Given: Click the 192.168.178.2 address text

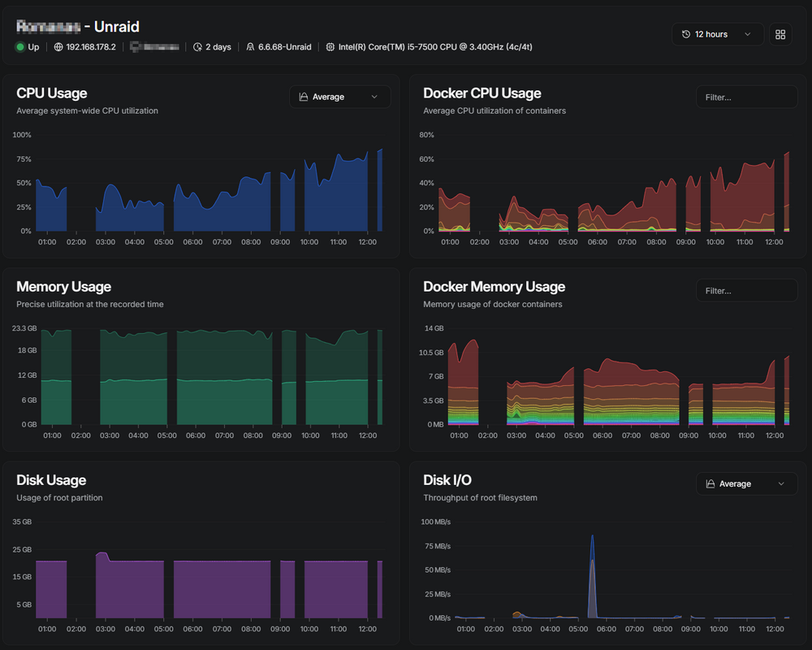Looking at the screenshot, I should 91,47.
